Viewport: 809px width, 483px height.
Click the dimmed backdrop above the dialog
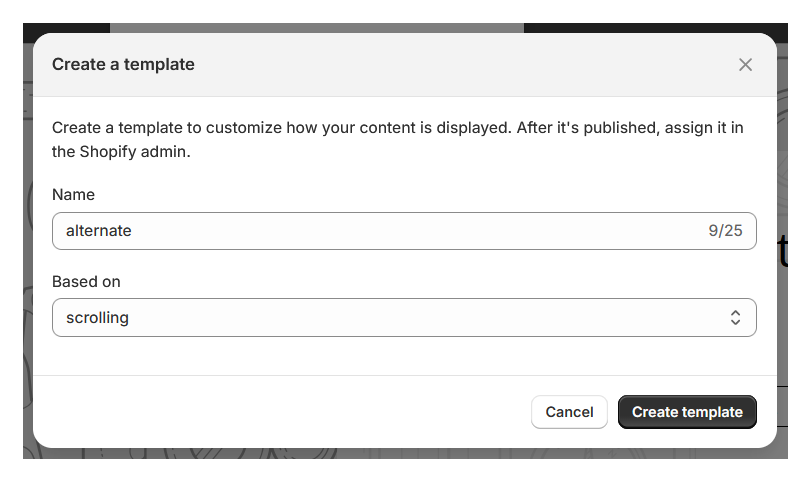(300, 28)
